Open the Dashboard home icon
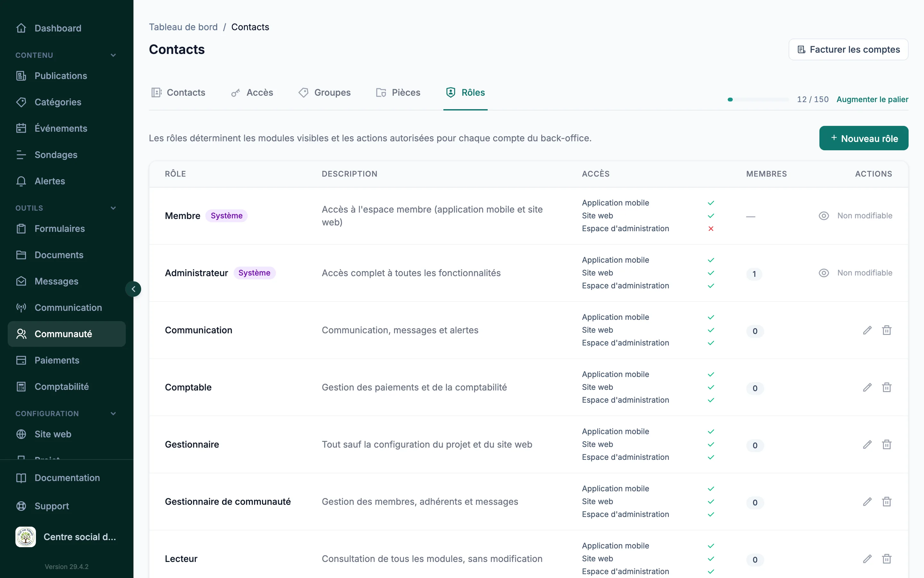Viewport: 924px width, 578px height. point(21,28)
